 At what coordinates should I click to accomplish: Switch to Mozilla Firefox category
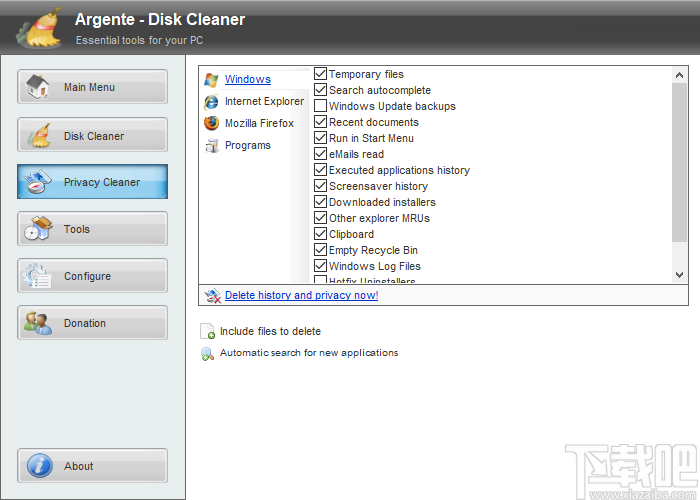click(x=259, y=123)
